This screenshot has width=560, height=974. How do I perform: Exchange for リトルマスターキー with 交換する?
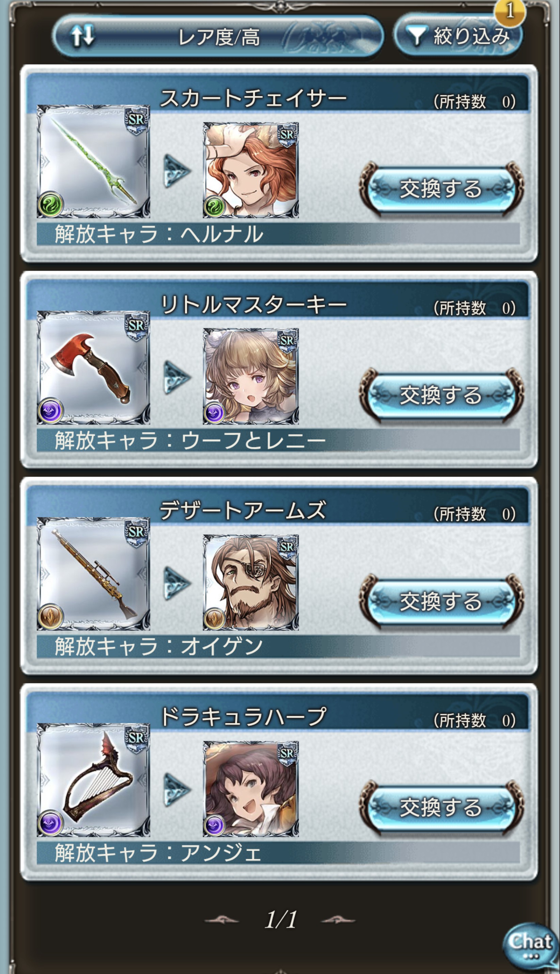[441, 395]
